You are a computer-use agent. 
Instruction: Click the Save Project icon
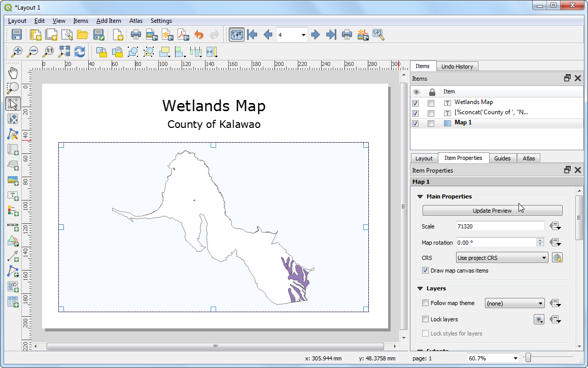coord(16,35)
